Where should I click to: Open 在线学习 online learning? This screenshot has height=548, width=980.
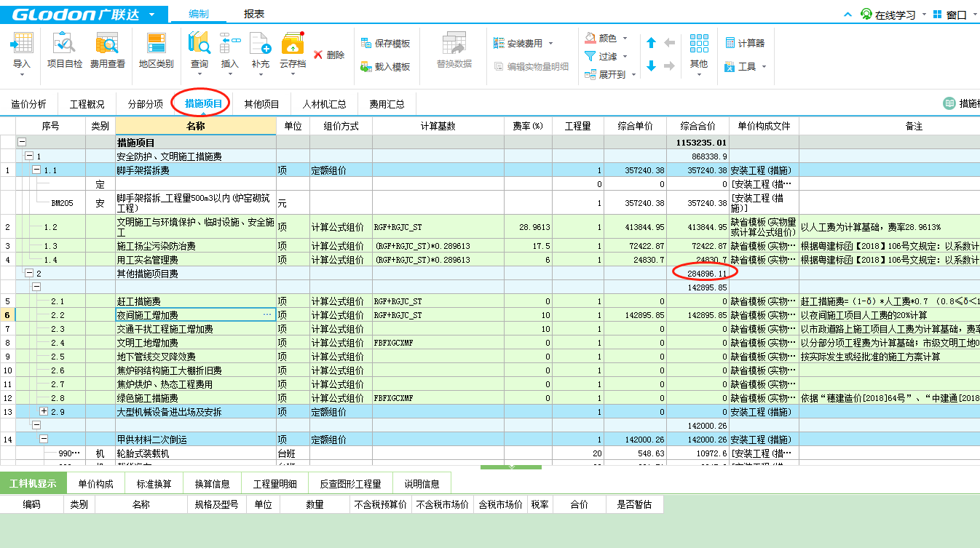tap(888, 14)
